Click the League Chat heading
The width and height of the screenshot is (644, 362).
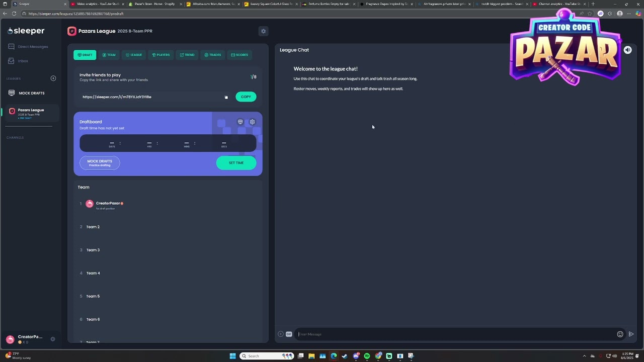tap(294, 50)
